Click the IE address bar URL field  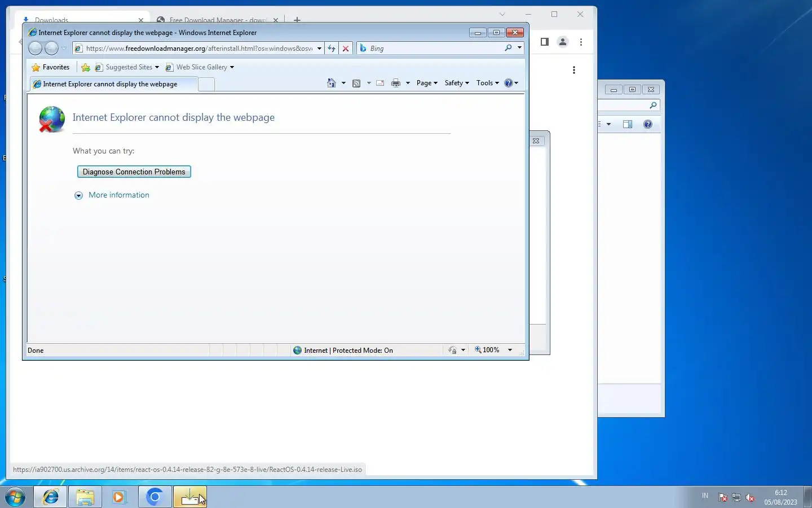tap(199, 49)
